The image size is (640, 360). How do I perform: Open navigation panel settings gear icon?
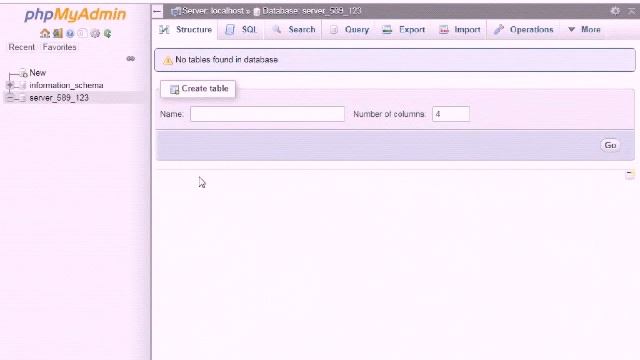coord(95,33)
